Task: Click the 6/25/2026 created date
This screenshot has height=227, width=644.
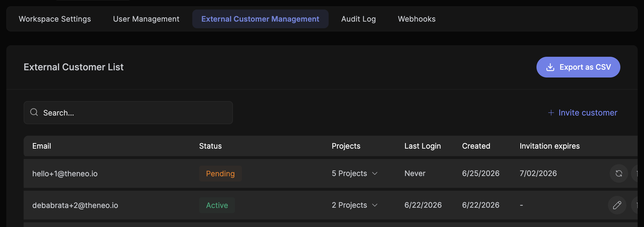Action: 481,173
